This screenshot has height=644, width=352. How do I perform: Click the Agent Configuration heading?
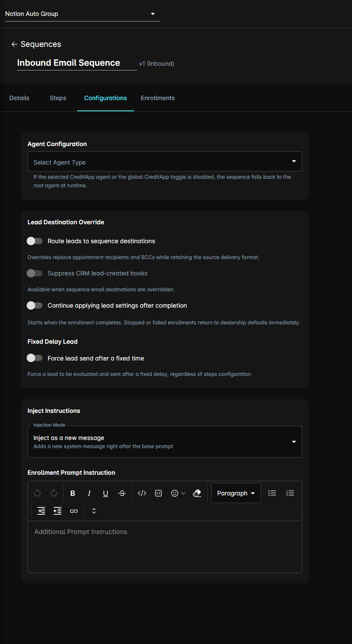(57, 144)
